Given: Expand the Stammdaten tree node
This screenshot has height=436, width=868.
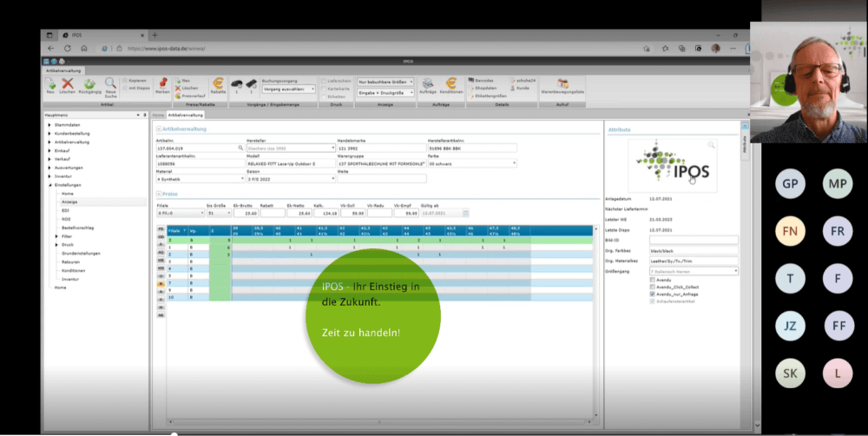Looking at the screenshot, I should [x=49, y=125].
